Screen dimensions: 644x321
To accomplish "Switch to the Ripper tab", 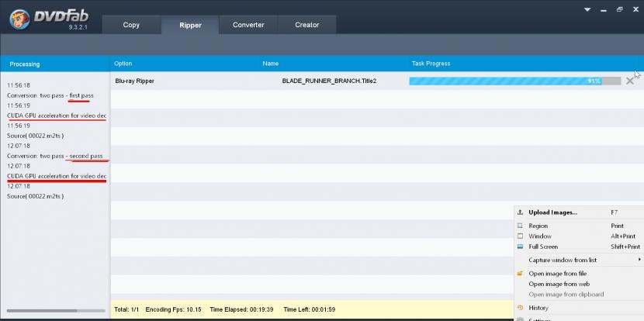I will [x=190, y=25].
